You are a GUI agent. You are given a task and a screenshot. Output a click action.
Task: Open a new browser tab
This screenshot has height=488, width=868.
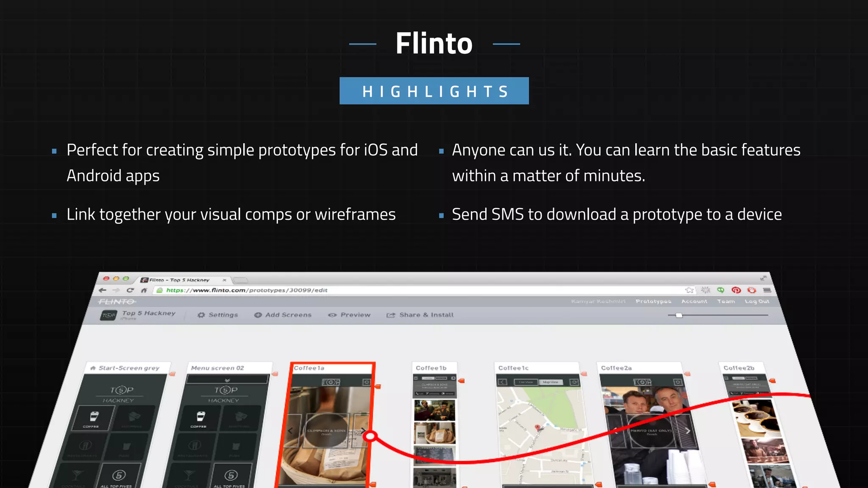[240, 280]
